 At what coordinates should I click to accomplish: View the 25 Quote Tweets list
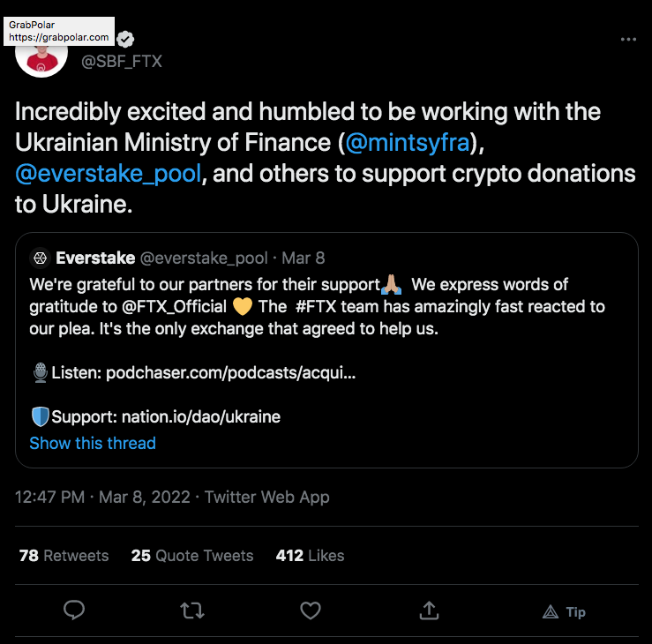click(192, 556)
